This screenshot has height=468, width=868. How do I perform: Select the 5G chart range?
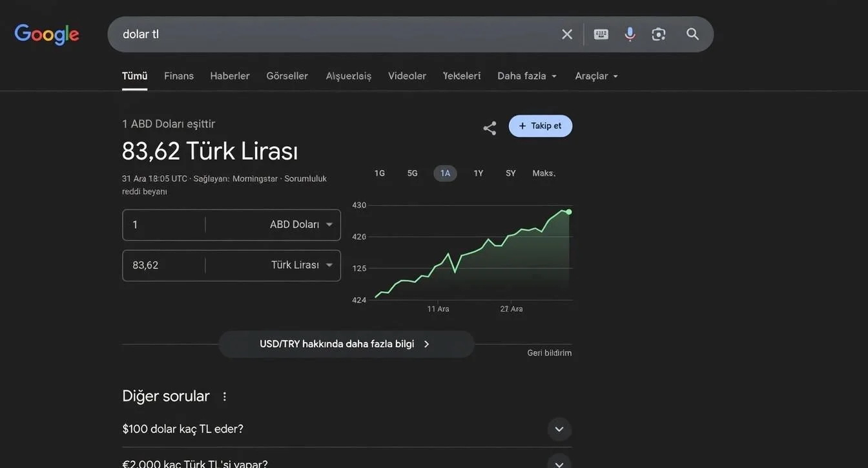pyautogui.click(x=413, y=173)
